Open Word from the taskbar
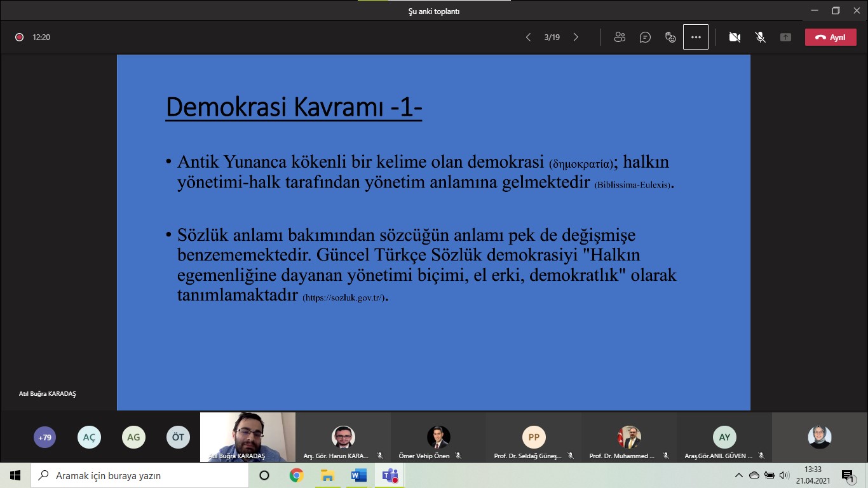This screenshot has width=868, height=488. [x=358, y=475]
